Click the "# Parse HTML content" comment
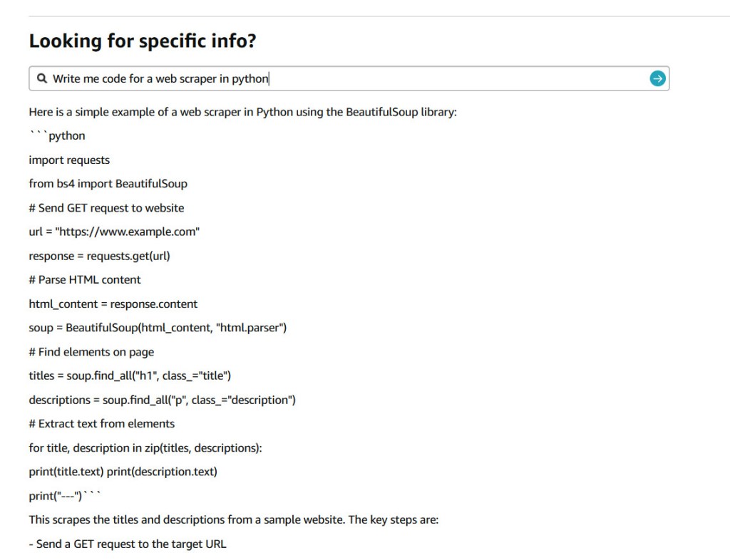Viewport: 730px width, 560px height. pos(85,279)
